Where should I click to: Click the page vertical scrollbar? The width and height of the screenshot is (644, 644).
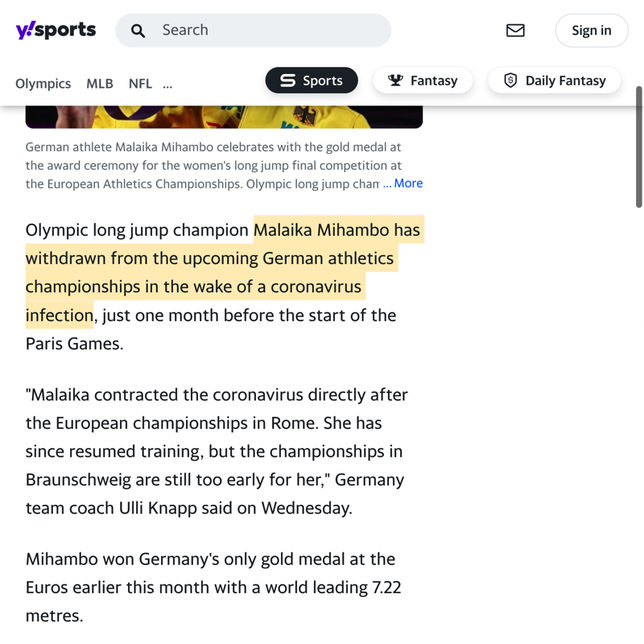pos(639,145)
